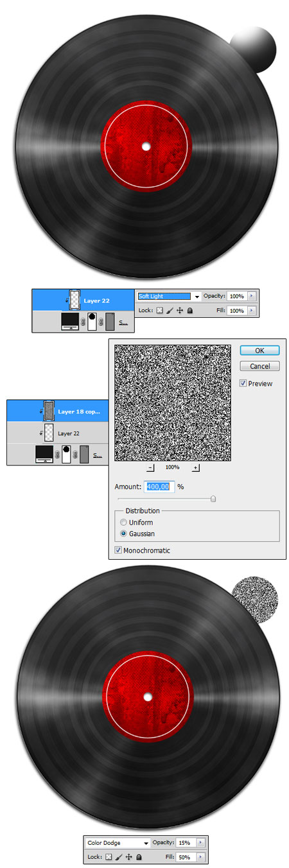Select the dark shape layer thumbnail below highlighted Layer 22

tap(71, 322)
